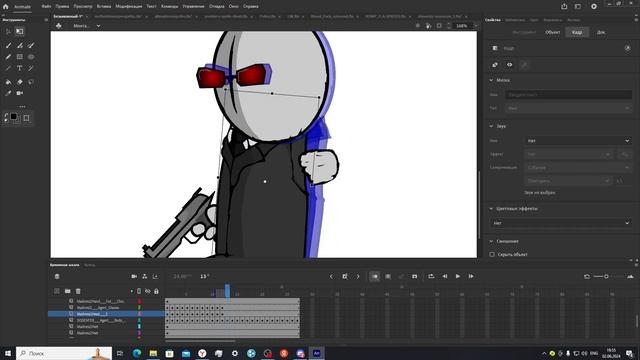Open Windows Start menu

click(7, 353)
